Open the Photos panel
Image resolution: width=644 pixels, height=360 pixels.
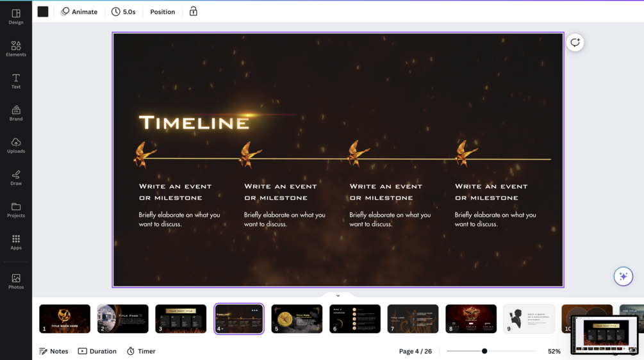16,282
